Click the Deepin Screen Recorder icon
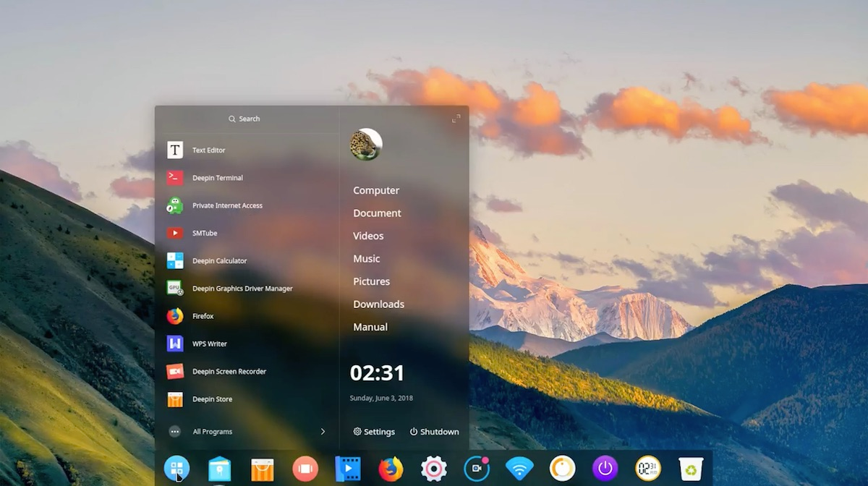The height and width of the screenshot is (486, 868). click(175, 371)
